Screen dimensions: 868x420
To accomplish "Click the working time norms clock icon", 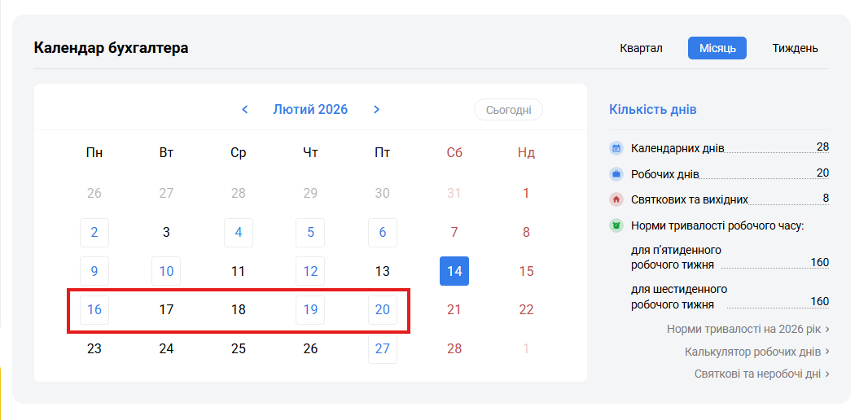I will 616,225.
